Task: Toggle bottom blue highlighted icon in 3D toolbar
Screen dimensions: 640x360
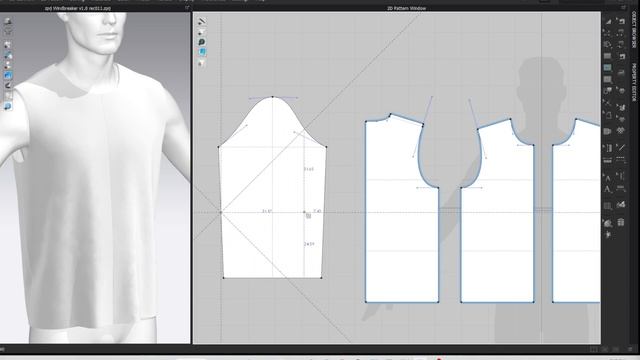Action: pos(8,107)
